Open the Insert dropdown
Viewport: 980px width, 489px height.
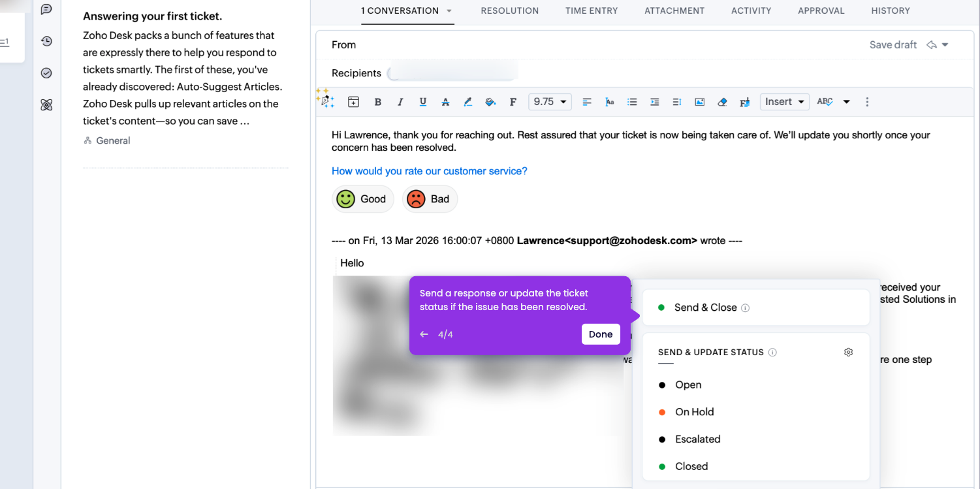785,102
